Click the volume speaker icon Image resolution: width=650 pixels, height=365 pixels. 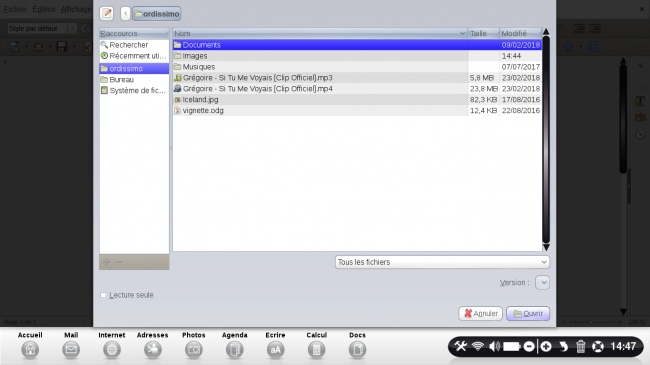pyautogui.click(x=494, y=346)
